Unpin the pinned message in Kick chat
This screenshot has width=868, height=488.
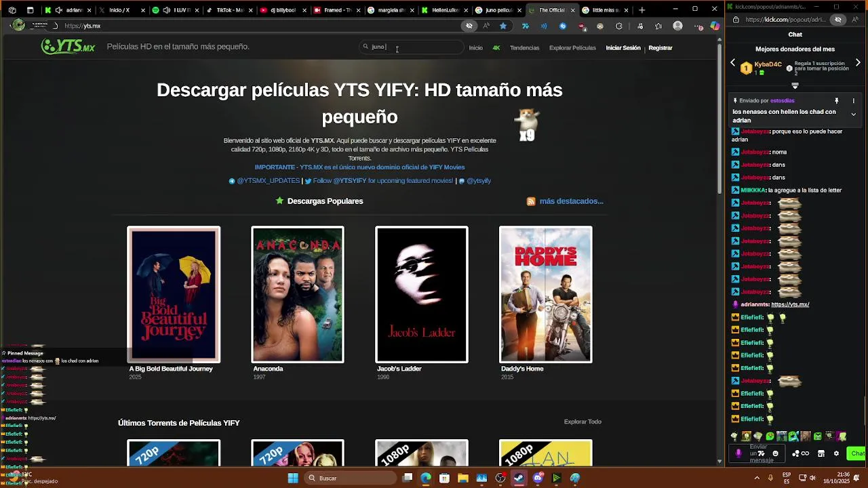836,101
